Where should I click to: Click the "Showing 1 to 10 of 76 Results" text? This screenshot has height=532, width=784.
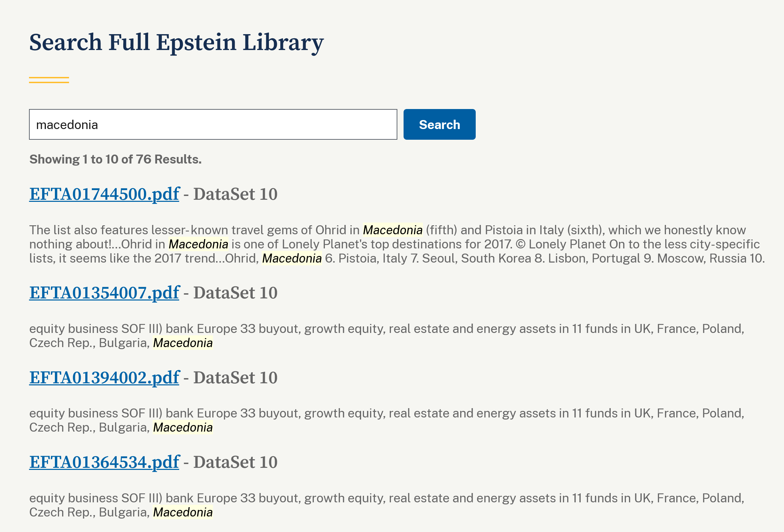(115, 159)
